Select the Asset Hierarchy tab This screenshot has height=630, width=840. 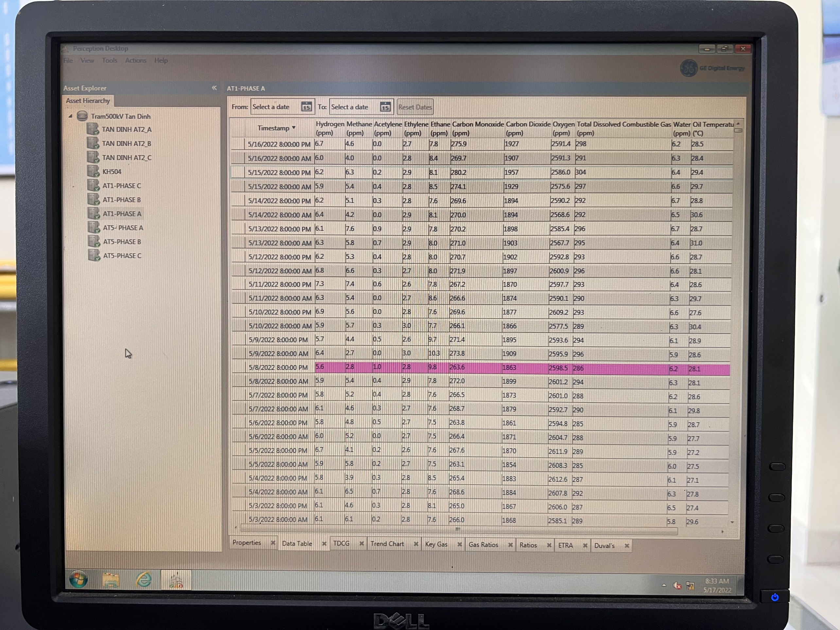[88, 101]
